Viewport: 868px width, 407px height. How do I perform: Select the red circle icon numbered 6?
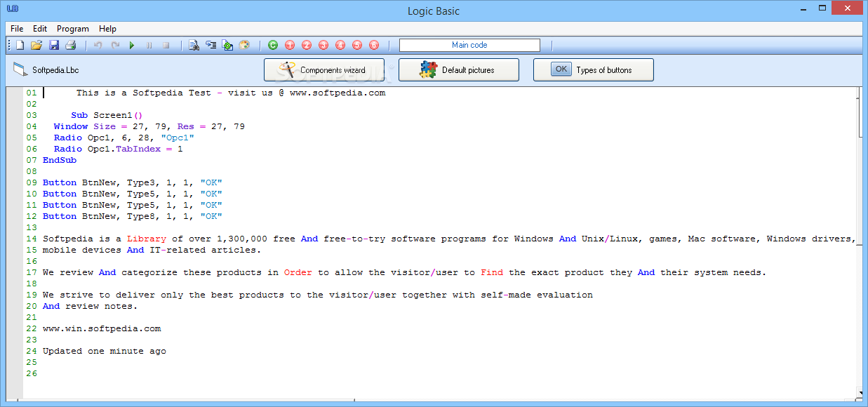(x=374, y=45)
